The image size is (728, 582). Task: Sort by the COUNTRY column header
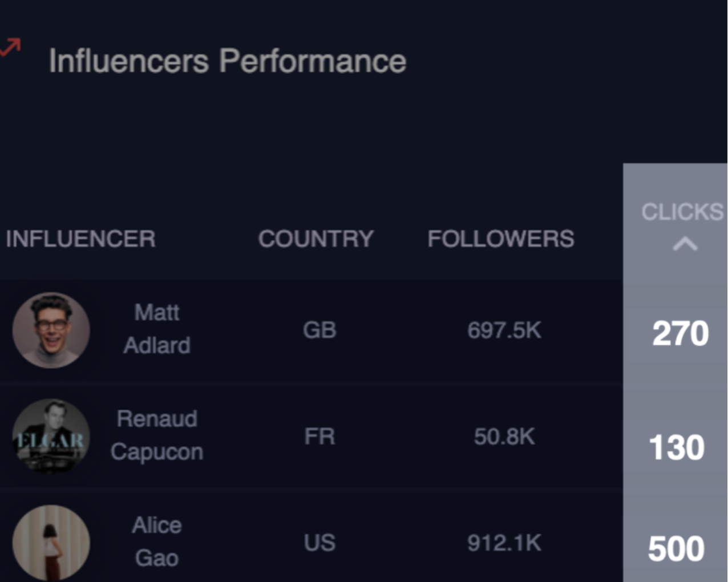[316, 239]
